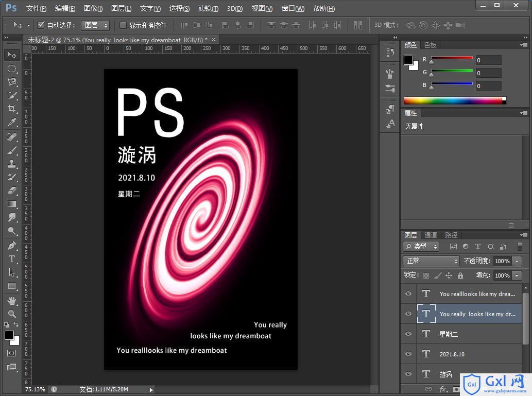Switch to the 路径 tab
Image resolution: width=532 pixels, height=396 pixels.
click(451, 235)
